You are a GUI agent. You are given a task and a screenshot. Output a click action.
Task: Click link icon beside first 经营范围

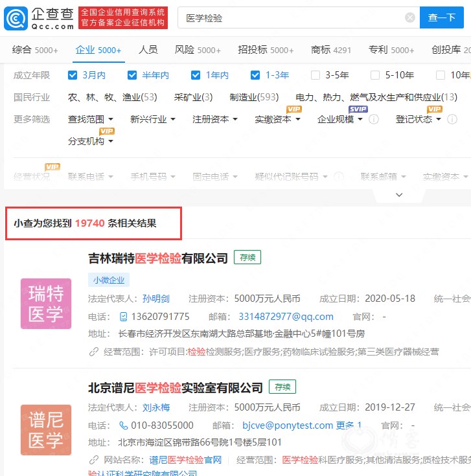pos(94,352)
